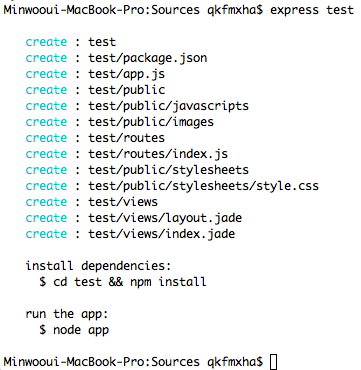Click the test/views/index.jade path
The image size is (361, 370).
pos(161,234)
